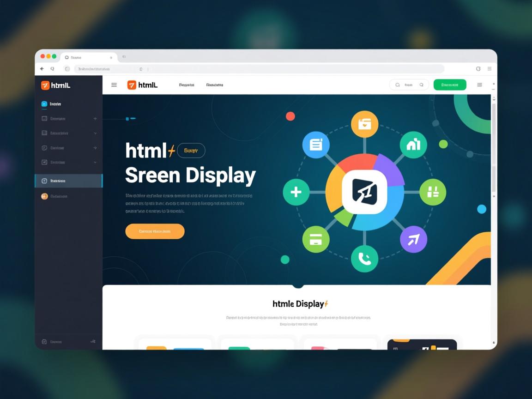Select the highlighted active sidebar item
This screenshot has height=399, width=532.
(68, 181)
